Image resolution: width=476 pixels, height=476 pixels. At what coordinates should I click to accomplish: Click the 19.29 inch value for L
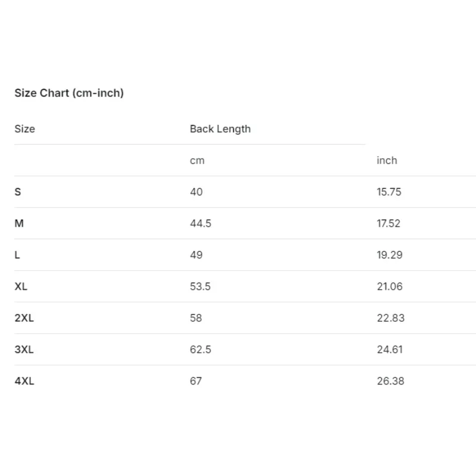tap(390, 255)
